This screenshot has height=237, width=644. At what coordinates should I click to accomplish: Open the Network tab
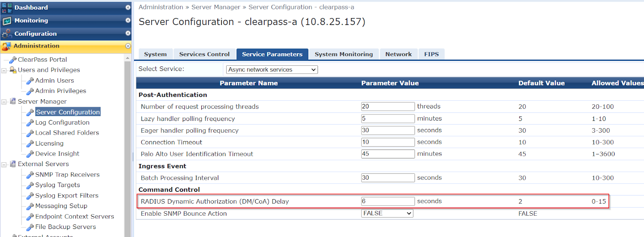(398, 54)
